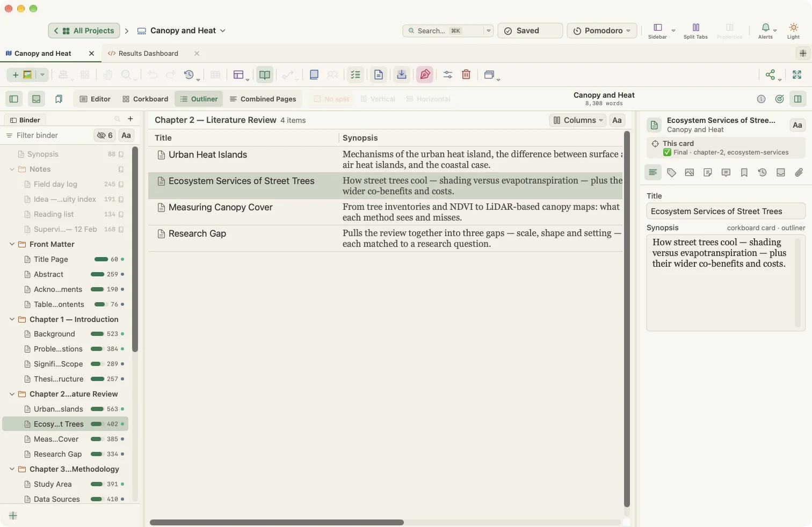Open the targets goal icon
Image resolution: width=812 pixels, height=527 pixels.
coord(780,99)
